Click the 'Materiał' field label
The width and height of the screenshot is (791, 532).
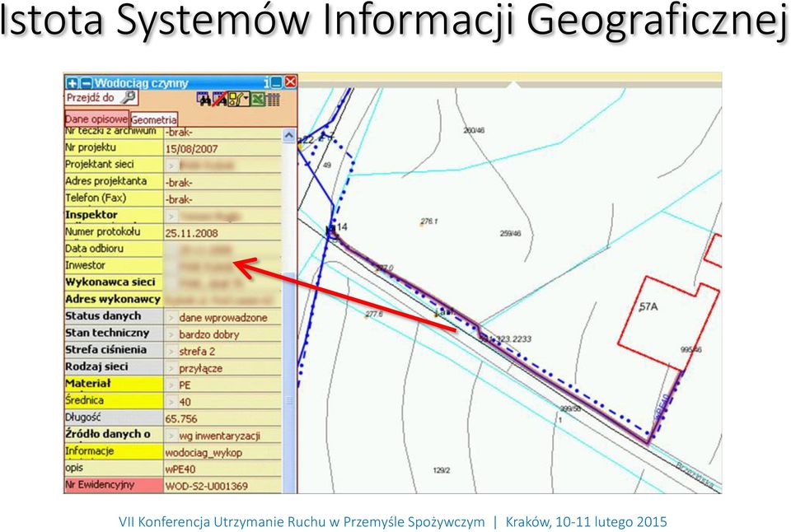tap(88, 383)
